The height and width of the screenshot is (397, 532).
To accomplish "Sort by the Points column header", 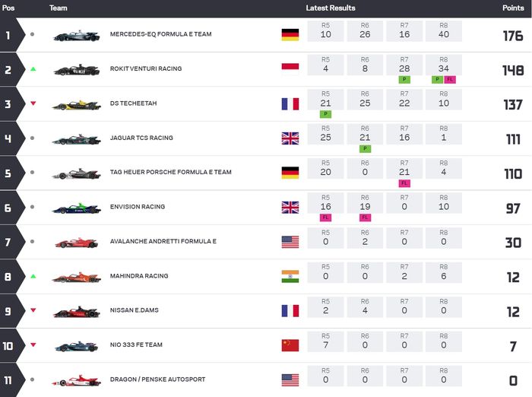I will click(512, 8).
